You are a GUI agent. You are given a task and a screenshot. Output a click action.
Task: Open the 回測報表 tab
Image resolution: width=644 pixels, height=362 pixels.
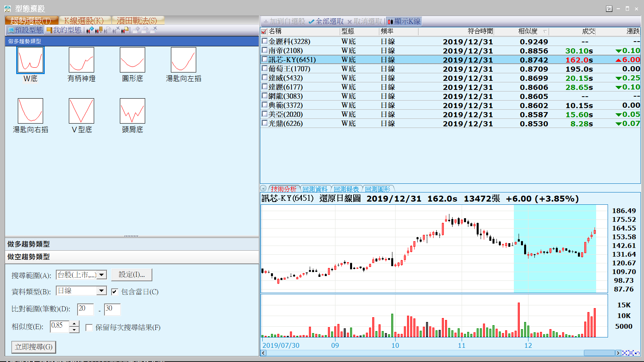coord(346,189)
